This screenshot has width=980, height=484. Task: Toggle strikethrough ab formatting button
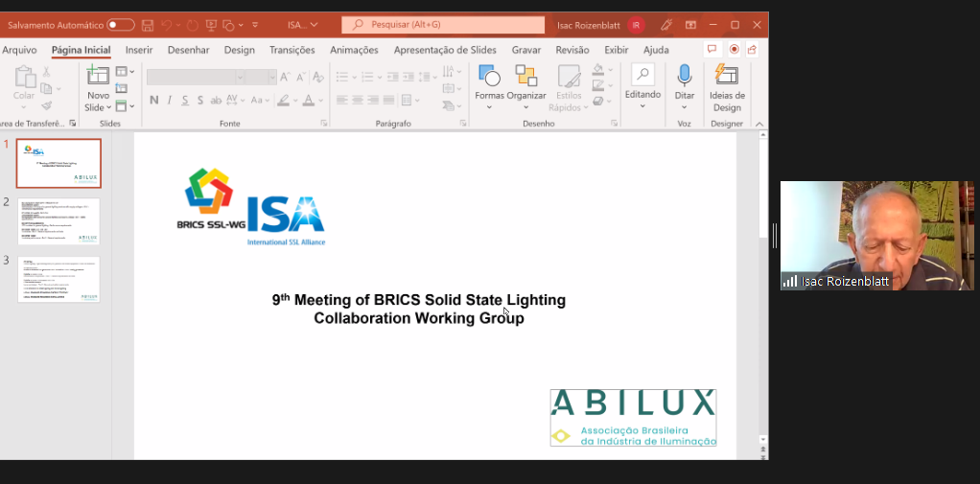tap(216, 100)
